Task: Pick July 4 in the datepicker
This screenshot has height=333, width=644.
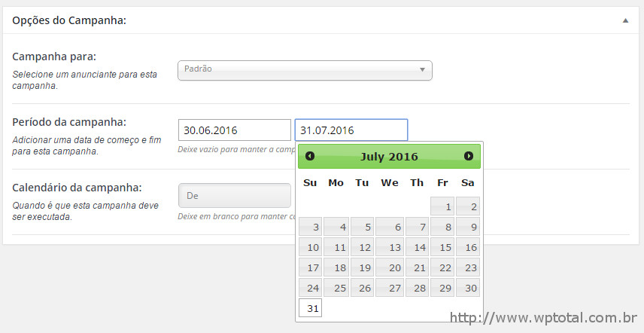Action: click(336, 227)
